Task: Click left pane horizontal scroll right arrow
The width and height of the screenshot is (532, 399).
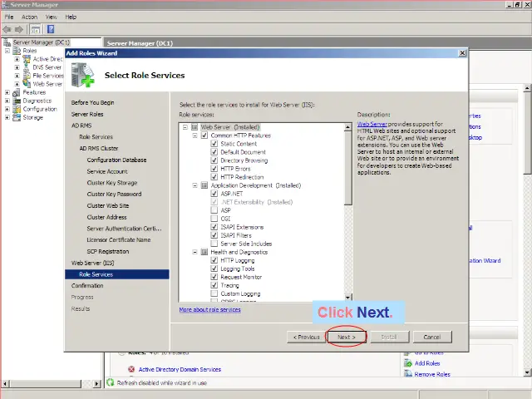Action: coord(97,384)
